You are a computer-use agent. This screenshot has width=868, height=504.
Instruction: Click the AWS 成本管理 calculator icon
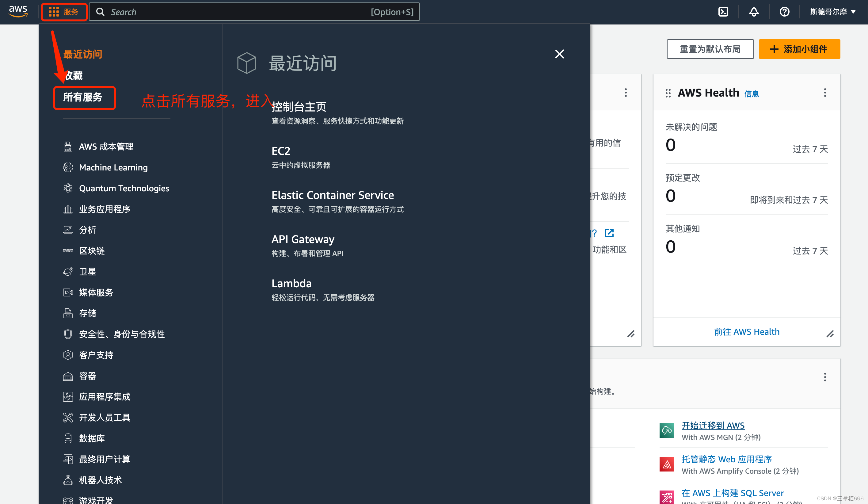pyautogui.click(x=68, y=147)
